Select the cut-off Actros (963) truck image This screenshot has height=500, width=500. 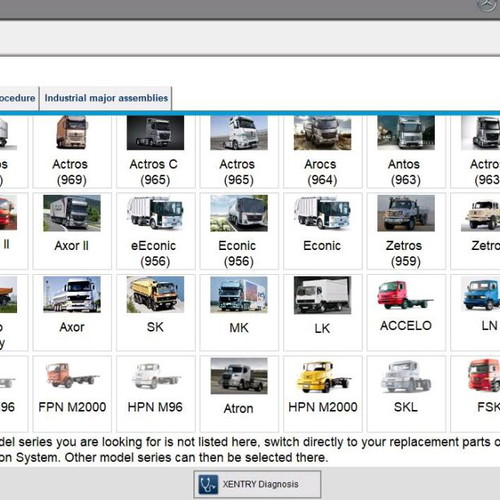pos(480,133)
